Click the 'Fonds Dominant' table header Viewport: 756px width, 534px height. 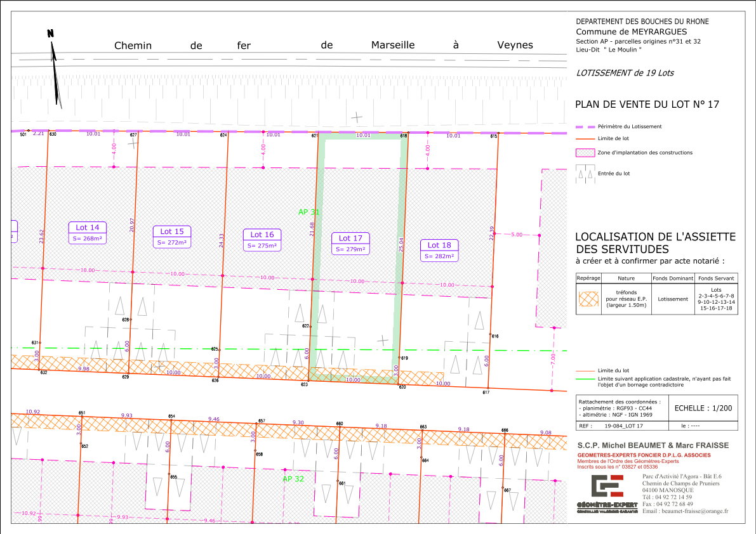[673, 278]
